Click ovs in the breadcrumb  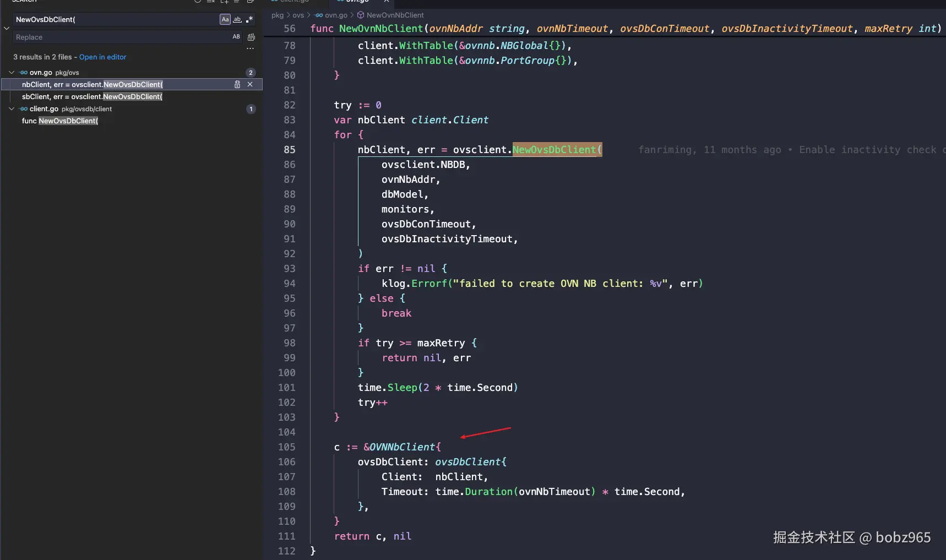(298, 15)
